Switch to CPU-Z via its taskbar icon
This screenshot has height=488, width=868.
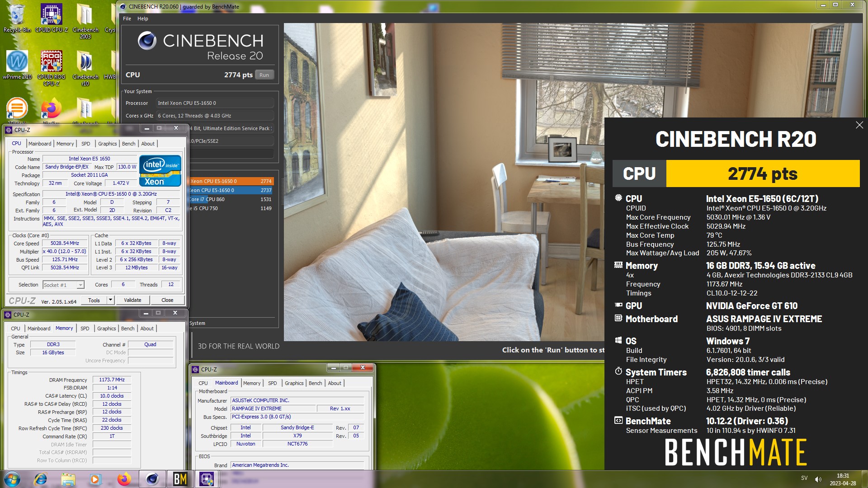coord(207,479)
